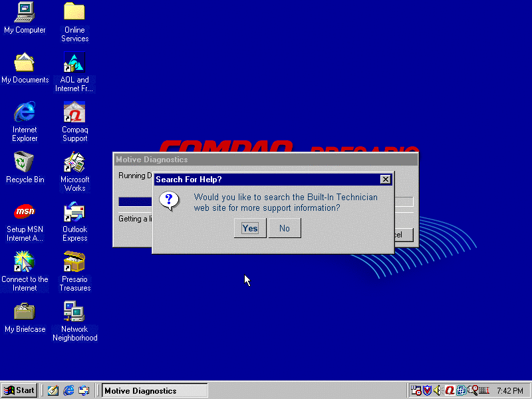The image size is (532, 399).
Task: Click the antivirus shield tray icon
Action: point(427,390)
